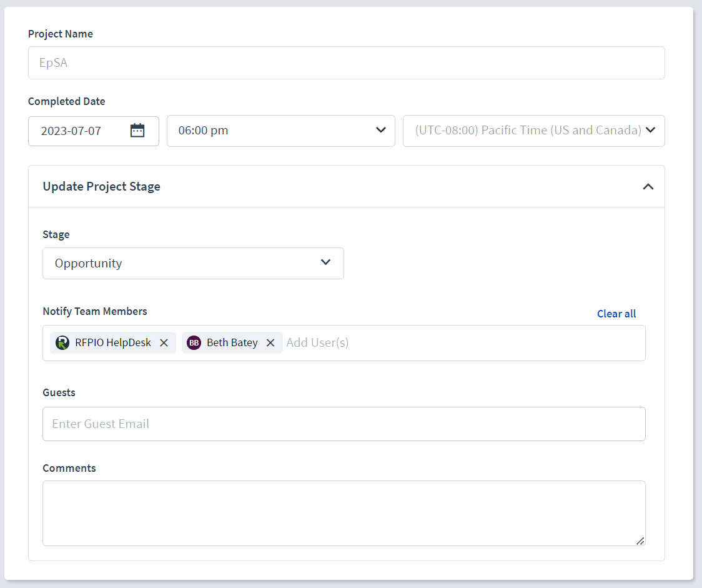Click the Update Project Stage heading

tap(102, 186)
